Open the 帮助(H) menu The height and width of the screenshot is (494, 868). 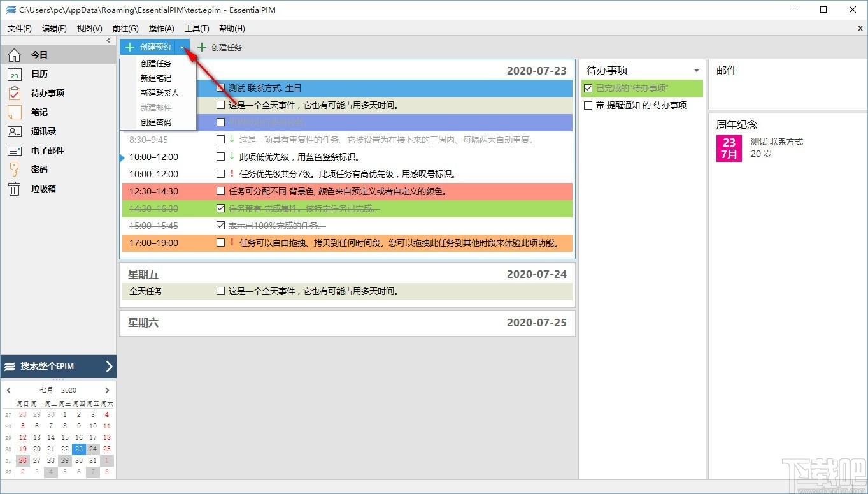232,29
